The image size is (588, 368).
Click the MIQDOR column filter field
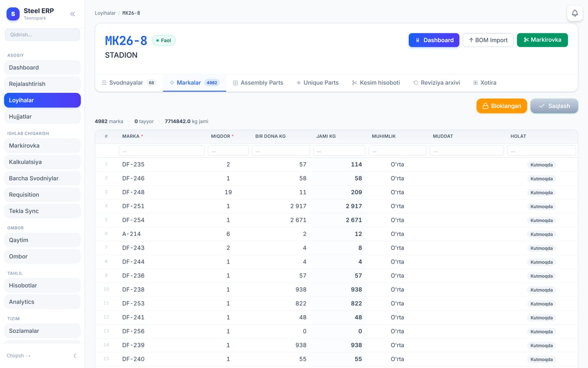228,151
